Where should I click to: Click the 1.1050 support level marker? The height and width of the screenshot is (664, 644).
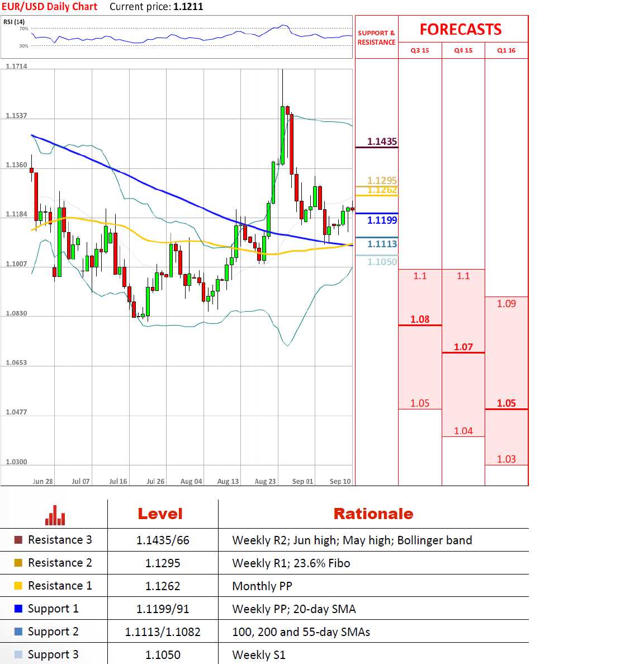coord(382,262)
